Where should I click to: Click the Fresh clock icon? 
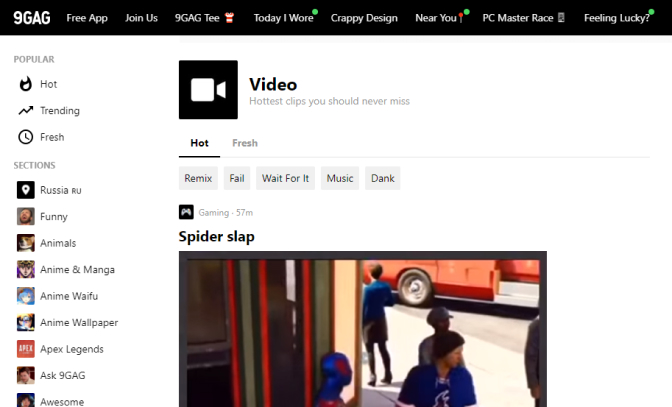(x=26, y=137)
